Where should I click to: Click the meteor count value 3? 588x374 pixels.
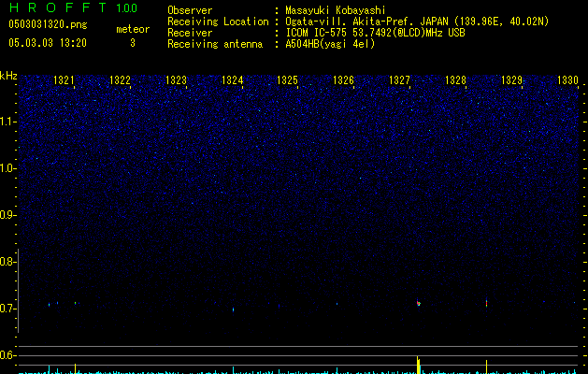point(133,43)
